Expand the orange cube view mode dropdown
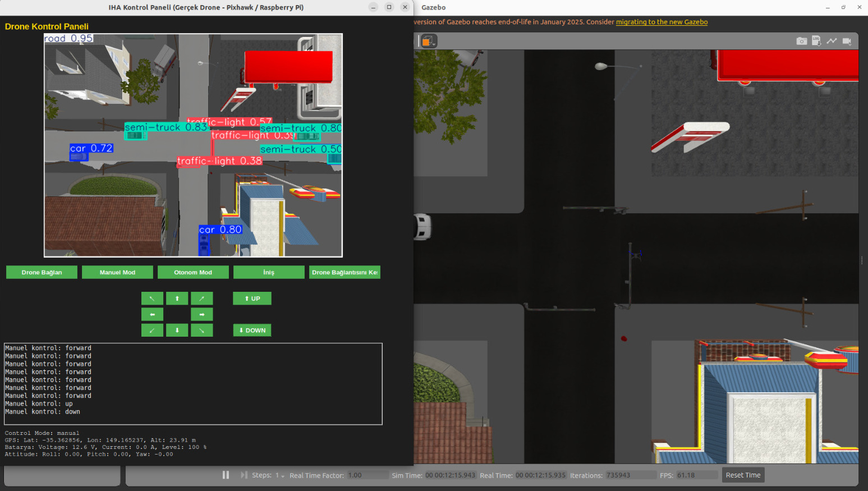 (429, 42)
